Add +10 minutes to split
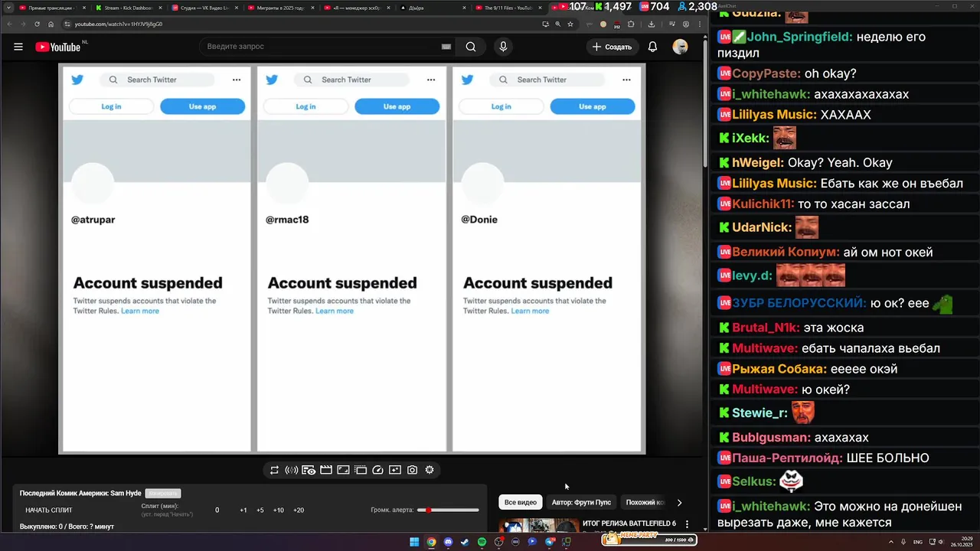The image size is (980, 551). pyautogui.click(x=279, y=510)
